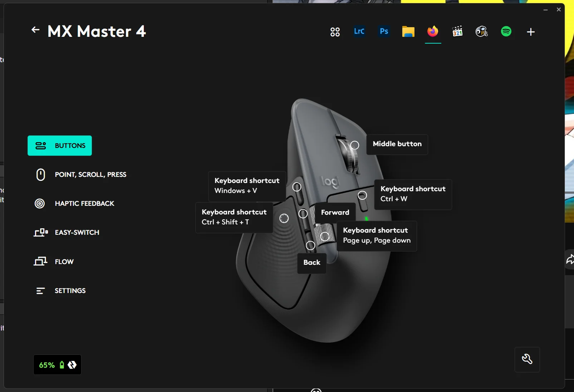
Task: Open Point, Scroll, Press settings
Action: [x=80, y=175]
